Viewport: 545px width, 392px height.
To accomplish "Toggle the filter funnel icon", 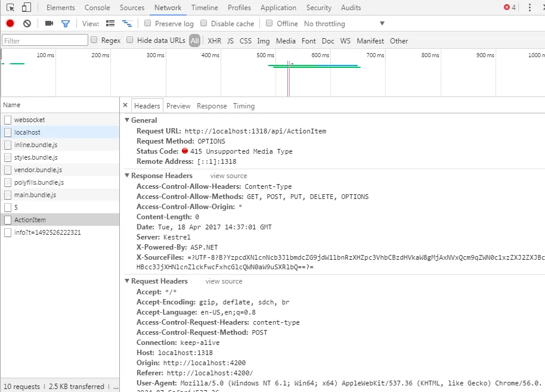I will tap(66, 24).
